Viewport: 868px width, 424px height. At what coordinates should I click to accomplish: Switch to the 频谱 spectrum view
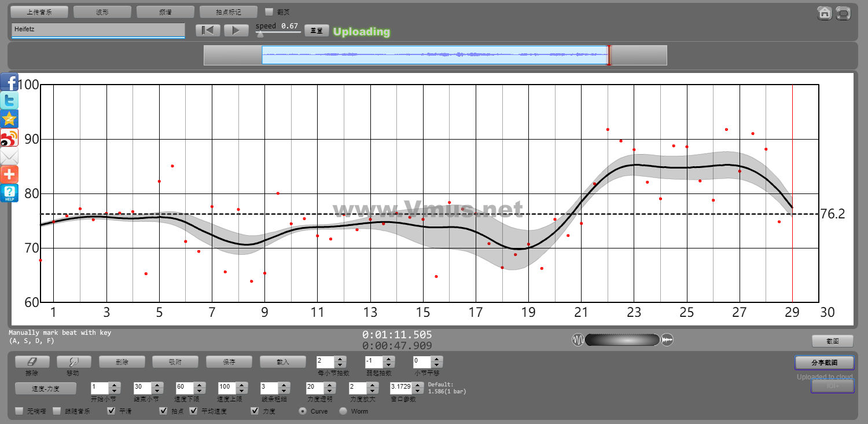[x=165, y=12]
